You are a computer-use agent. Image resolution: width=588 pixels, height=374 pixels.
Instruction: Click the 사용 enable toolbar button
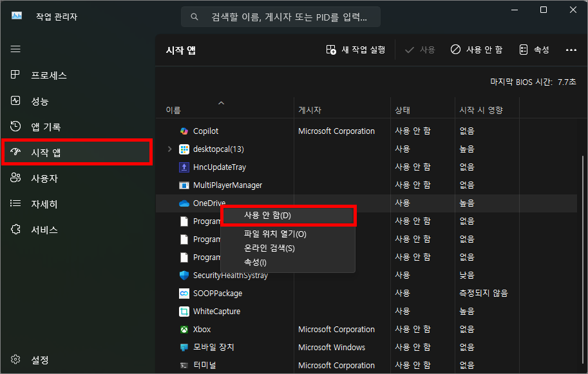coord(420,50)
